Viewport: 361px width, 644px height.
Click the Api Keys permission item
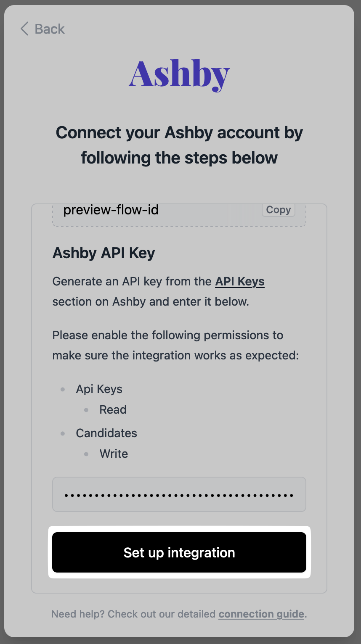tap(99, 389)
